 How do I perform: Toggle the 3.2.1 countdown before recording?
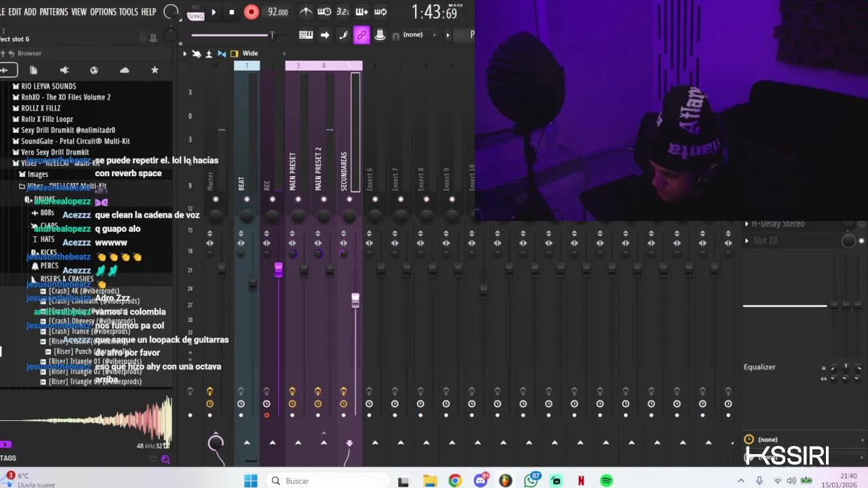[343, 12]
